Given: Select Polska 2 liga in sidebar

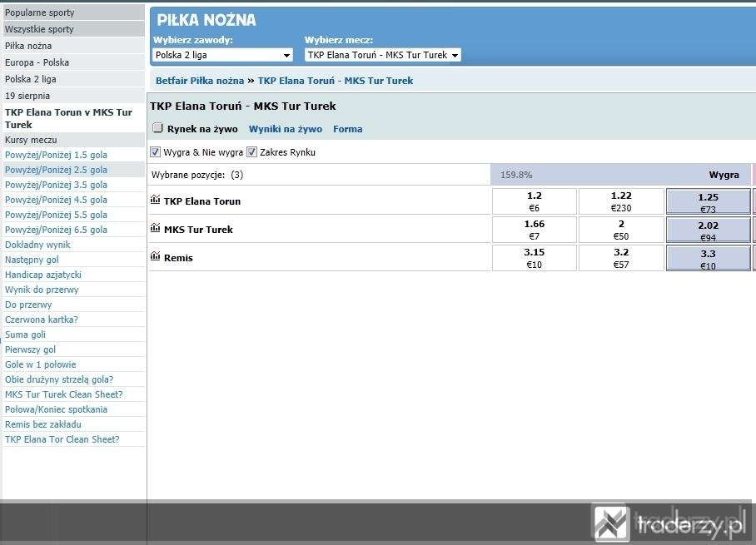Looking at the screenshot, I should pyautogui.click(x=74, y=79).
